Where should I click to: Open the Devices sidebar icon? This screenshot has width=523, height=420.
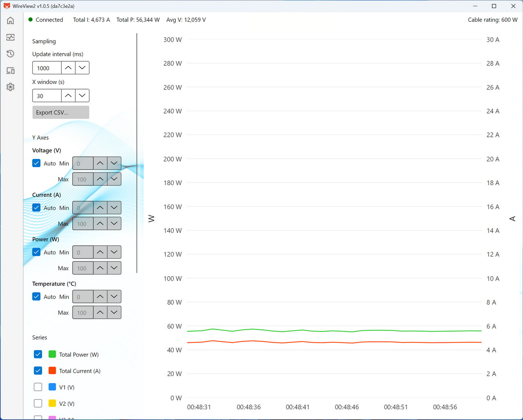11,71
